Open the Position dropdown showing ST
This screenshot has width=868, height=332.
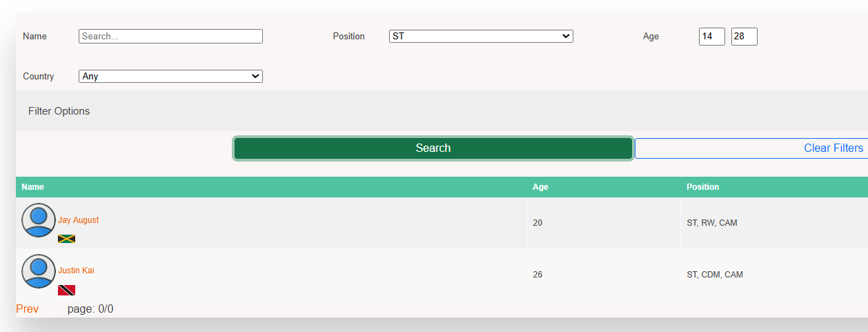click(481, 36)
